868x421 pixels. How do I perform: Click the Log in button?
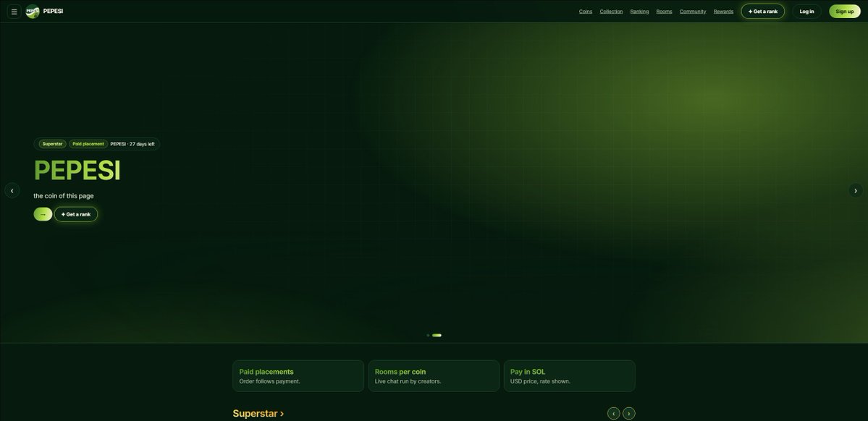click(x=806, y=11)
